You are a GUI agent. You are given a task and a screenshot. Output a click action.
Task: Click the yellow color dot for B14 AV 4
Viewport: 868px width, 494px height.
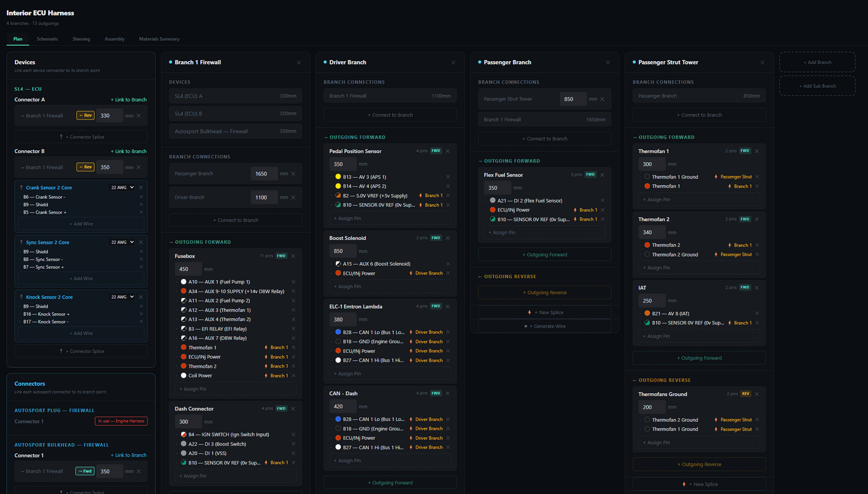point(338,186)
